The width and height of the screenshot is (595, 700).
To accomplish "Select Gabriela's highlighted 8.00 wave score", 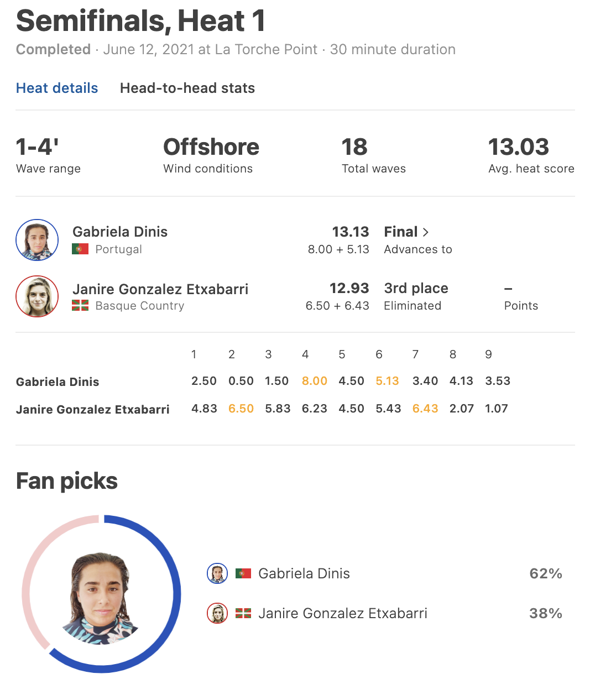I will pyautogui.click(x=315, y=381).
